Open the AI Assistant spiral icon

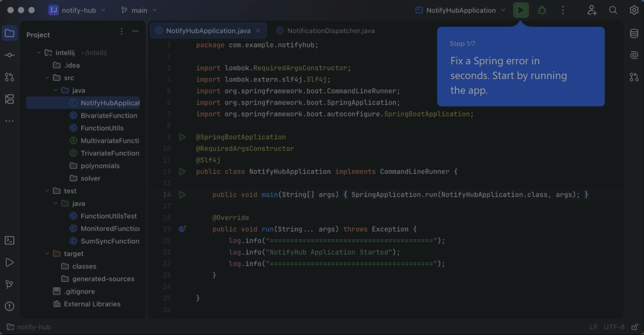[x=634, y=55]
